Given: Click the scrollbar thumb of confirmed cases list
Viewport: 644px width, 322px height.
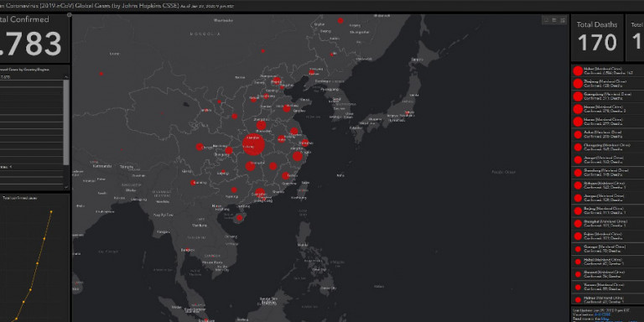Looking at the screenshot, I should (x=66, y=122).
